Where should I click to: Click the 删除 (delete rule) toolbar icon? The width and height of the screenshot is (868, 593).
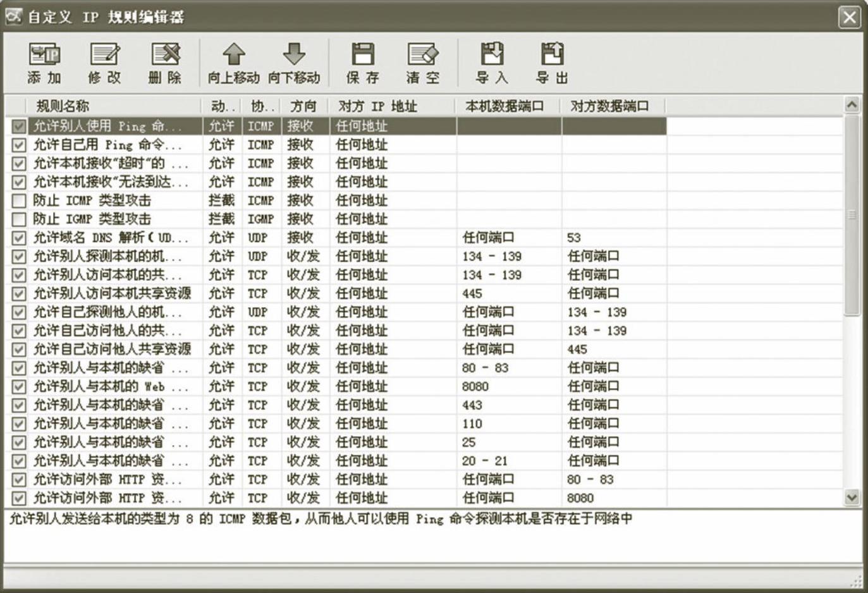pos(164,63)
